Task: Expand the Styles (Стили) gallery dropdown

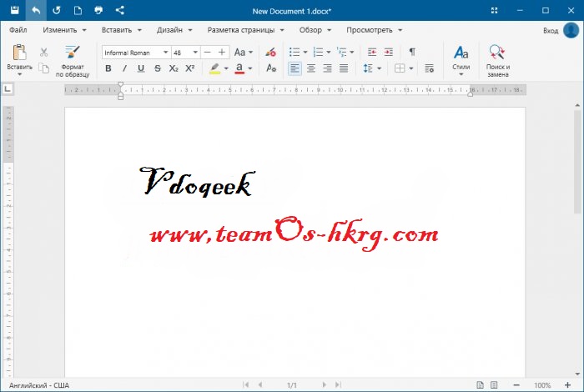Action: 461,74
